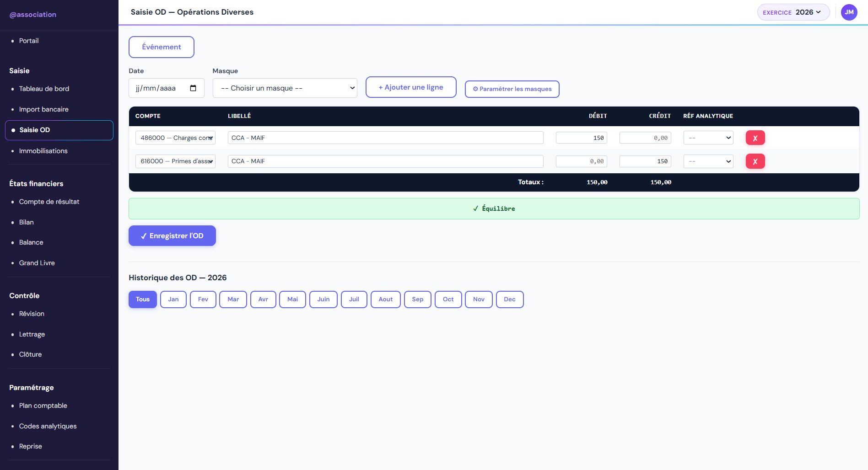Remove the 616000 Primes d'assurance row
The height and width of the screenshot is (470, 868).
[755, 161]
